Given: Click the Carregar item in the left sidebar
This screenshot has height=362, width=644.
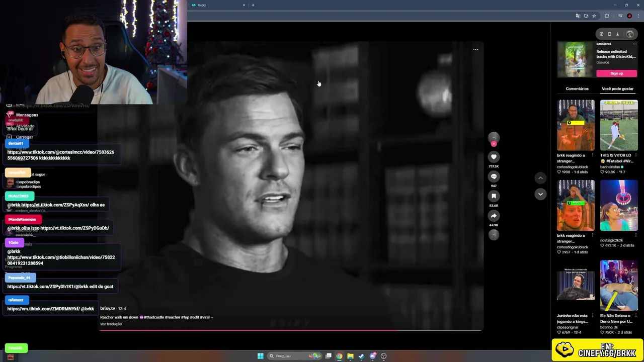Looking at the screenshot, I should tap(20, 137).
